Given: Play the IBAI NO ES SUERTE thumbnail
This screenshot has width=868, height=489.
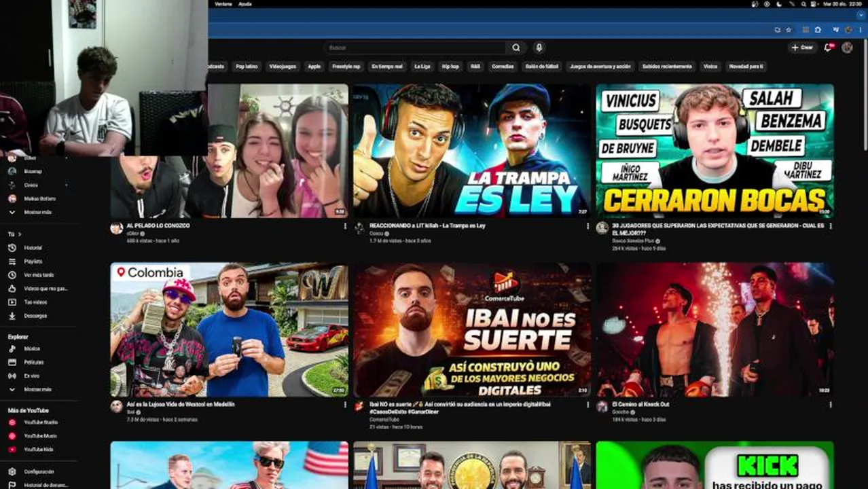Looking at the screenshot, I should pyautogui.click(x=472, y=330).
